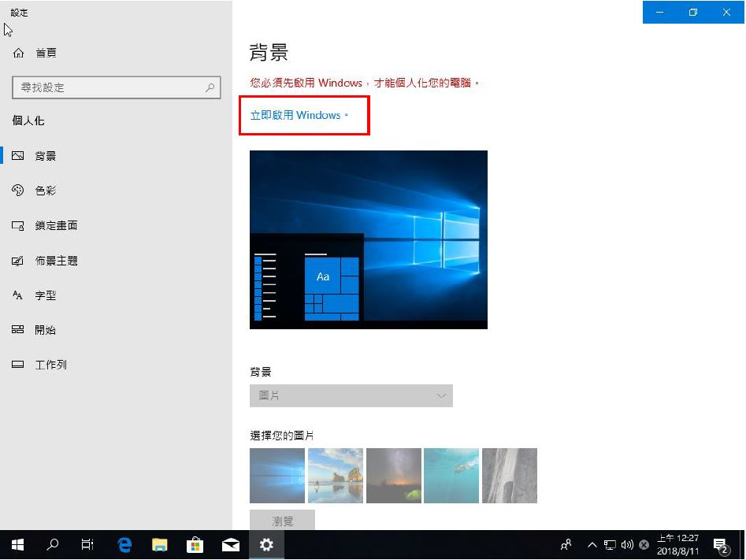Open the 佈景主題 settings page

(x=56, y=261)
